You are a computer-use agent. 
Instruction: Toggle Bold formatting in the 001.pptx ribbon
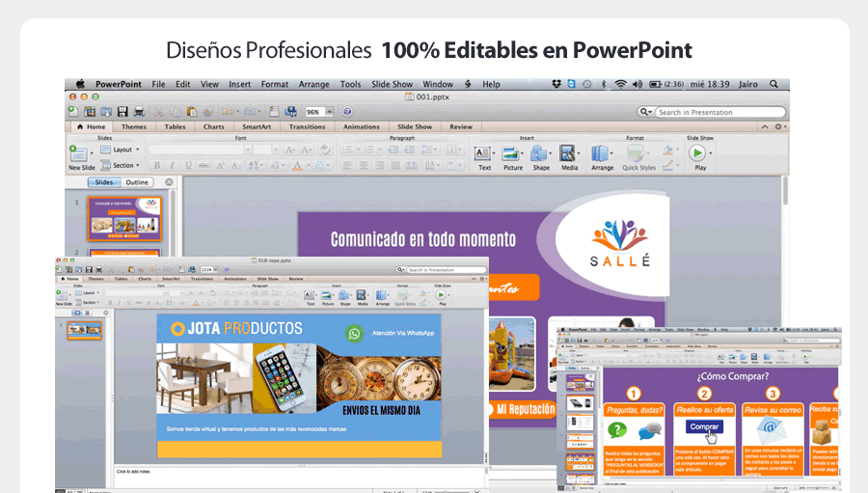point(157,166)
